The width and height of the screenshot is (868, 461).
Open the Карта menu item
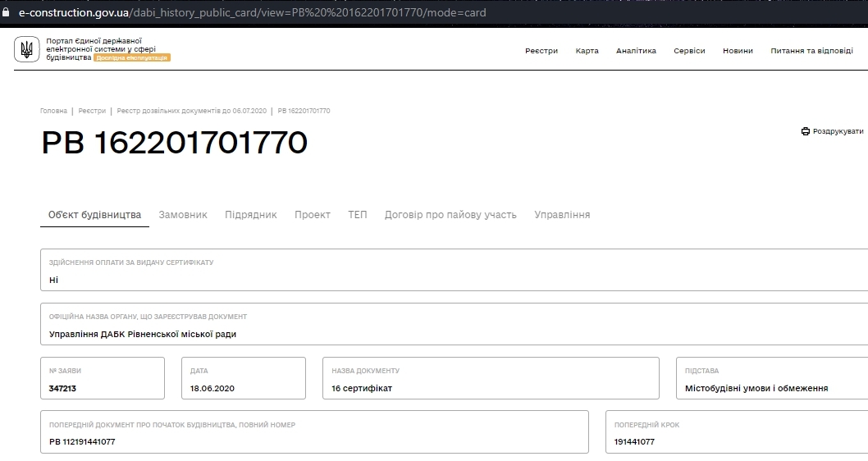click(587, 51)
